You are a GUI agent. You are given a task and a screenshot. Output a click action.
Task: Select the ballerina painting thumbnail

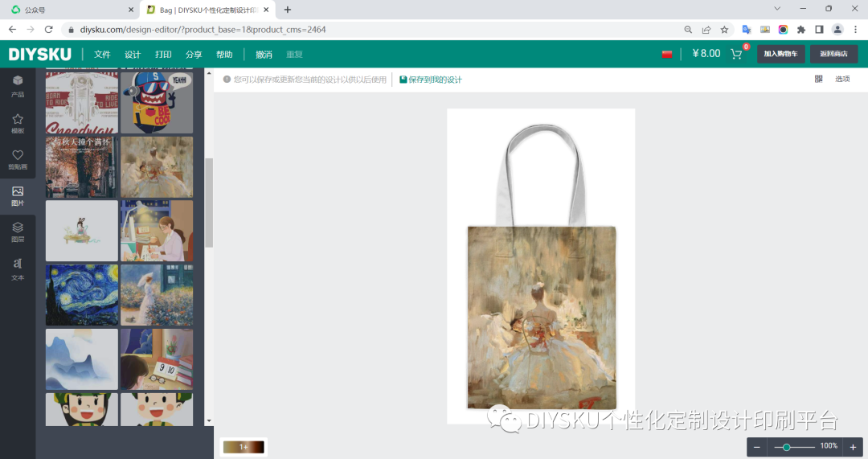[157, 167]
